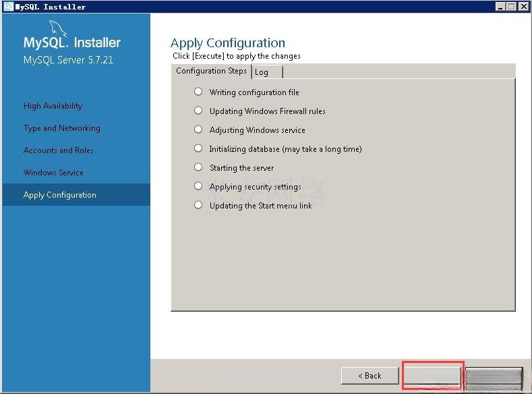Open the High Availability step
Viewport: 532px width, 394px height.
point(53,106)
